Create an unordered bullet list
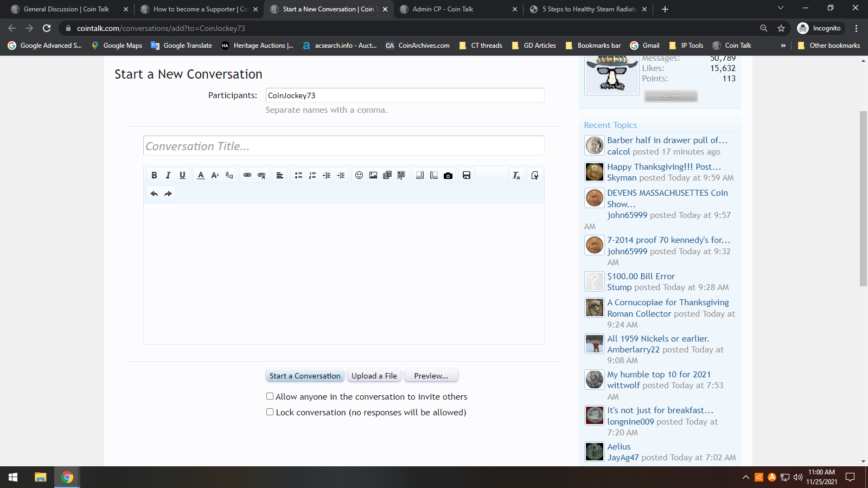The width and height of the screenshot is (868, 488). click(x=298, y=175)
